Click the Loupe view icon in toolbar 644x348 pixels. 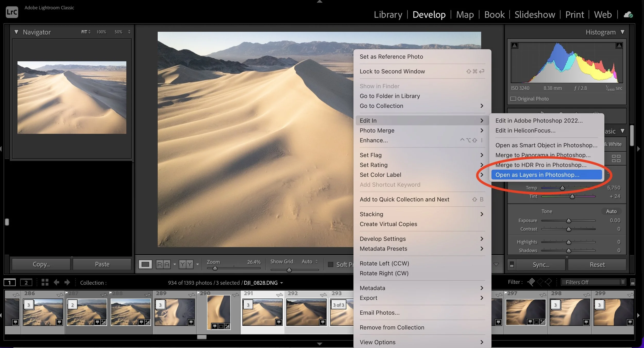coord(145,264)
